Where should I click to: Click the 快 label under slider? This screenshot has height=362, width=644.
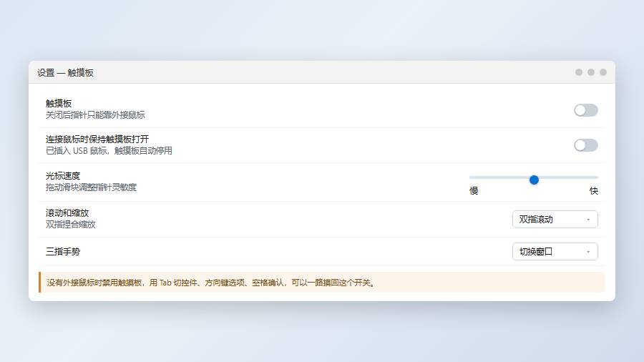coord(593,191)
